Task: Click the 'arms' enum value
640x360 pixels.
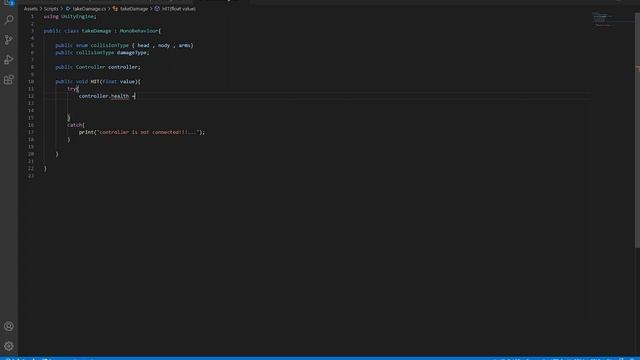Action: point(184,45)
